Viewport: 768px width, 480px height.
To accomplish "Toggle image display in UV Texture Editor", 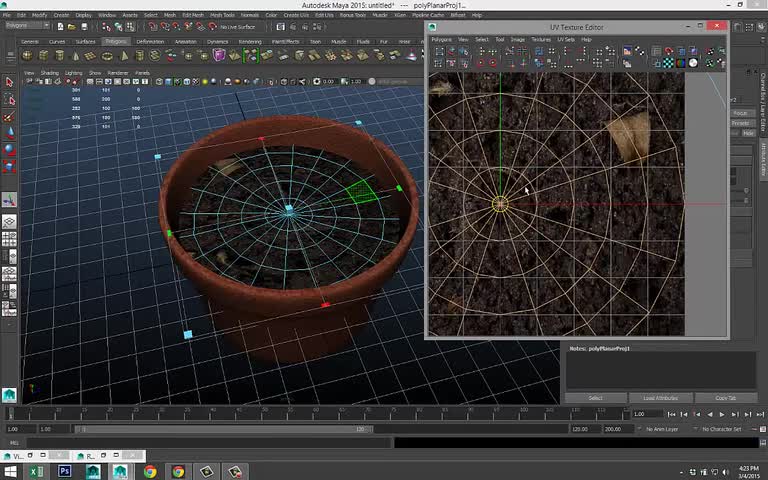I will click(628, 51).
